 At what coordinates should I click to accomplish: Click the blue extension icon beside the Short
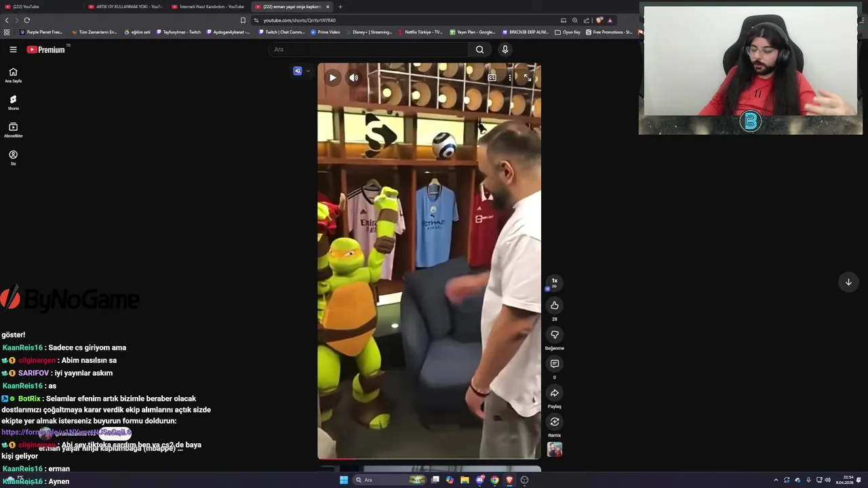click(297, 71)
